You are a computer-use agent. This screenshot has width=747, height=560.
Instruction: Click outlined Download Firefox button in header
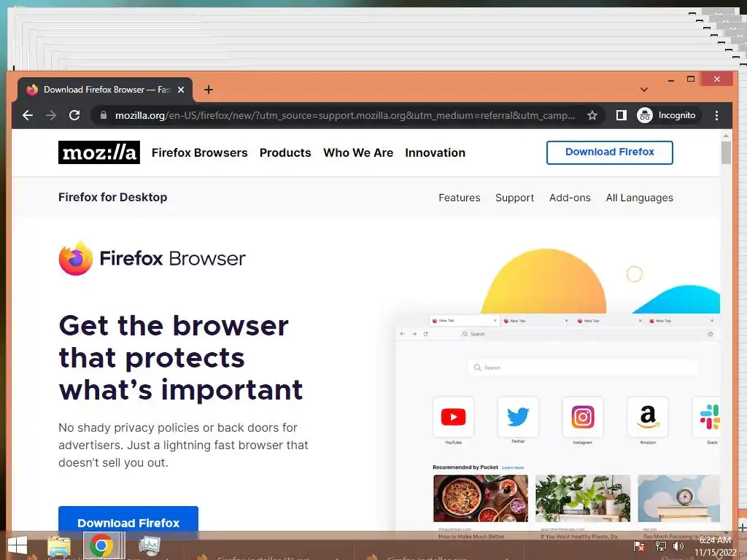pyautogui.click(x=610, y=152)
